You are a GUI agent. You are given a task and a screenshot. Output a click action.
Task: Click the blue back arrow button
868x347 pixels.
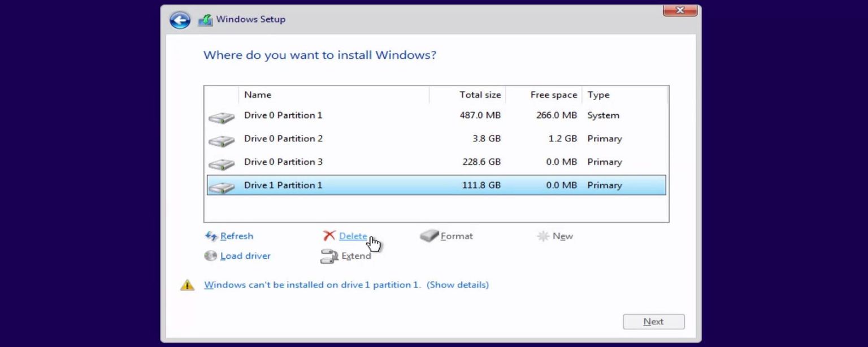coord(179,20)
